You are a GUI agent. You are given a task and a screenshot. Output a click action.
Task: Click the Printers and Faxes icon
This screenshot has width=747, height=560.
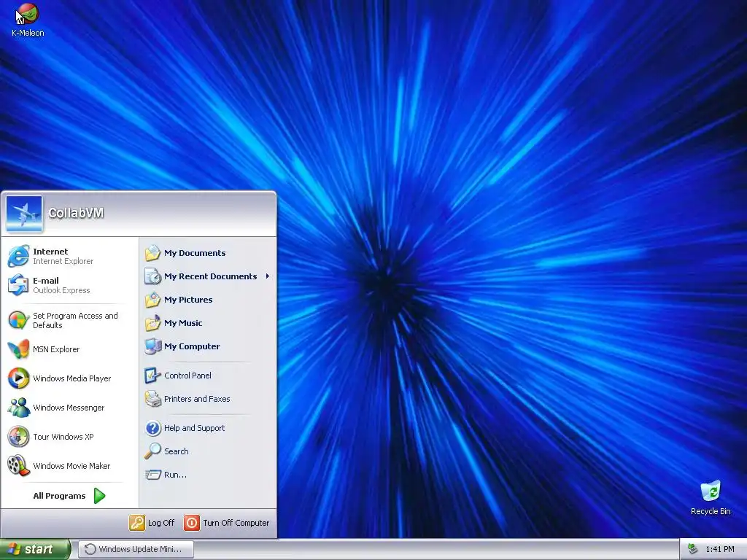pos(153,399)
